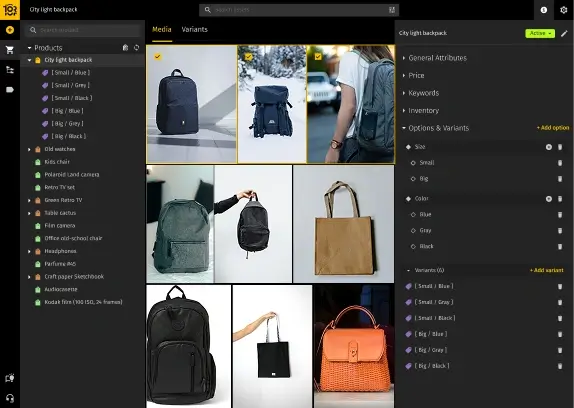Image resolution: width=574 pixels, height=408 pixels.
Task: Delete the [ Small / Blue ] variant
Action: click(560, 286)
